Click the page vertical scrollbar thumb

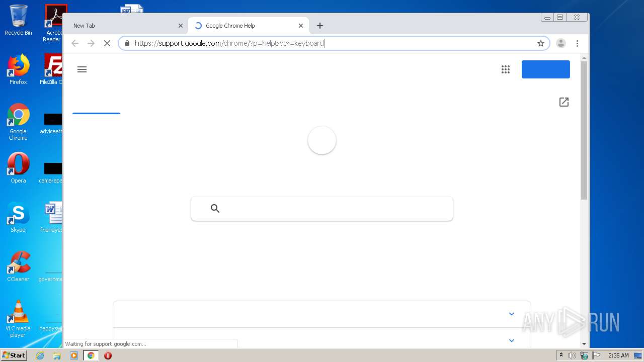click(x=584, y=131)
